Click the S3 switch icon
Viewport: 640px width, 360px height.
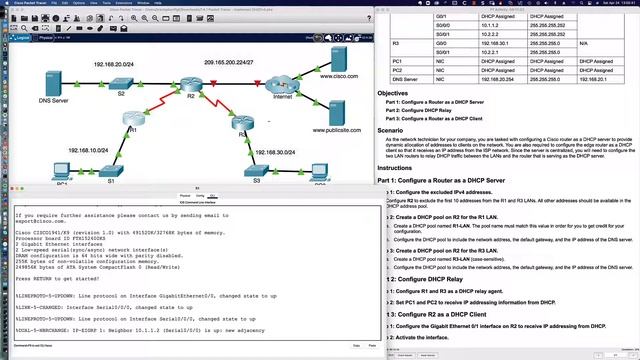point(256,170)
